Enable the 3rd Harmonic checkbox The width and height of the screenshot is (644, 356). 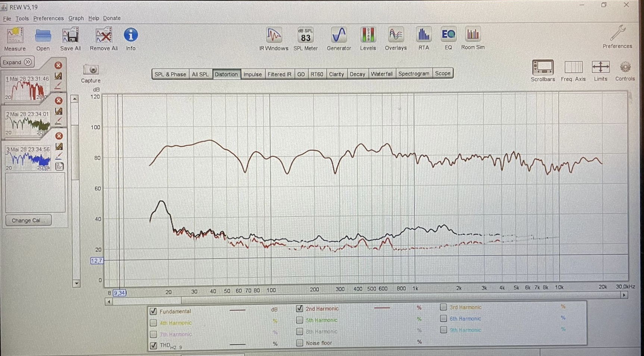(x=443, y=307)
